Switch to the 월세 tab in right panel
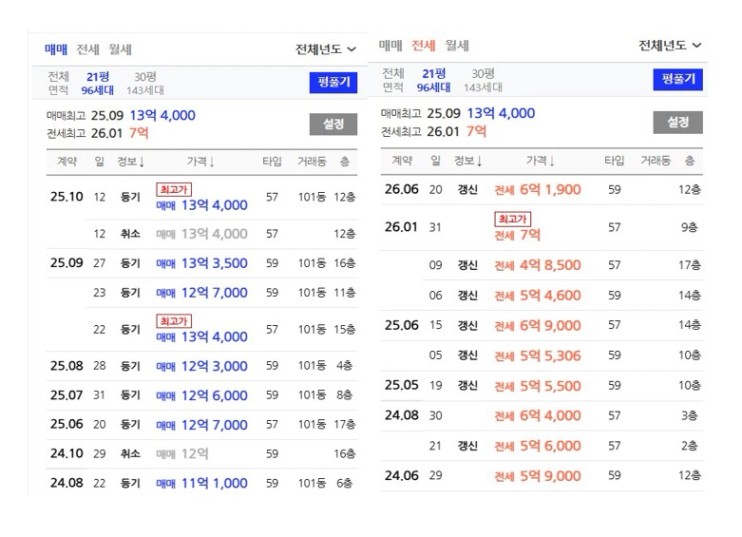 [x=457, y=45]
